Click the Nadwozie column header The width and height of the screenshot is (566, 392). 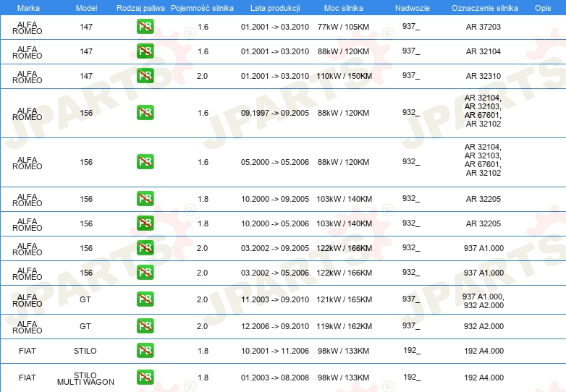tap(413, 8)
